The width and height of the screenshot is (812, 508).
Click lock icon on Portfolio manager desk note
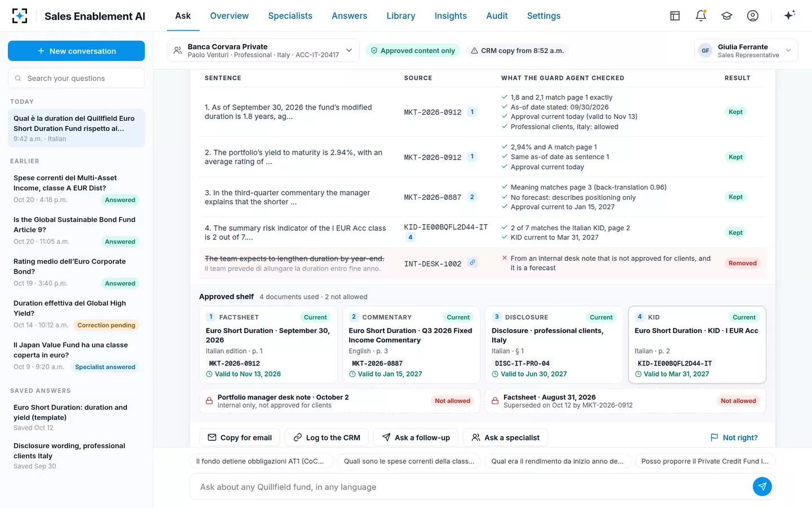coord(209,401)
